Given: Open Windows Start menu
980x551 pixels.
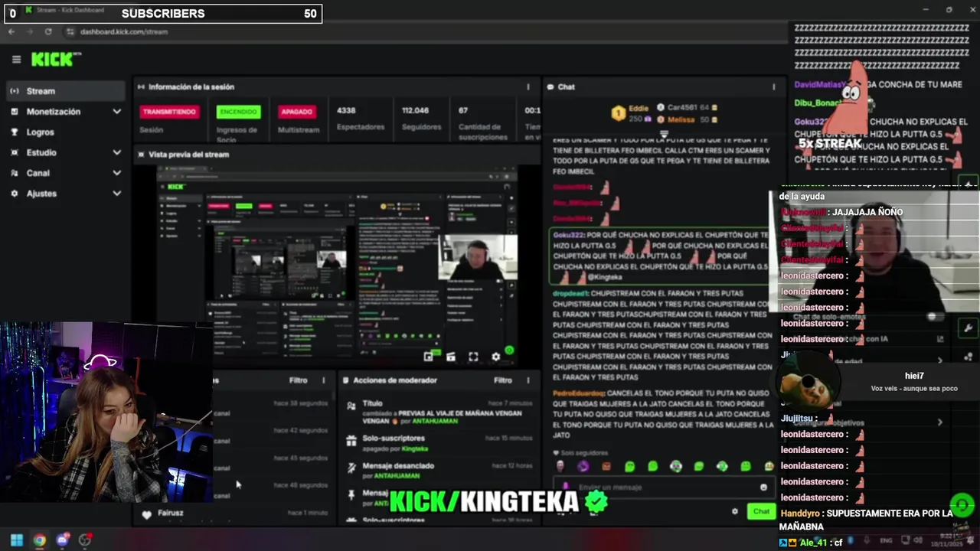Looking at the screenshot, I should pos(16,540).
